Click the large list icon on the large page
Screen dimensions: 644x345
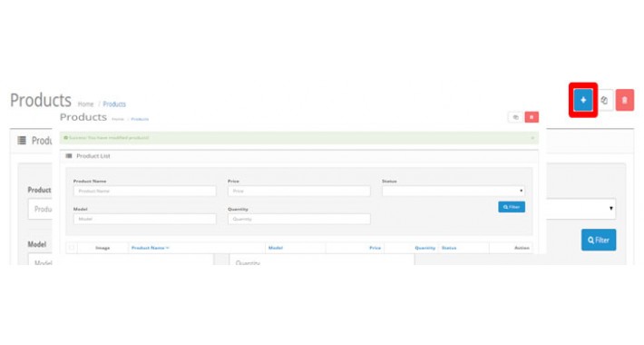point(22,141)
